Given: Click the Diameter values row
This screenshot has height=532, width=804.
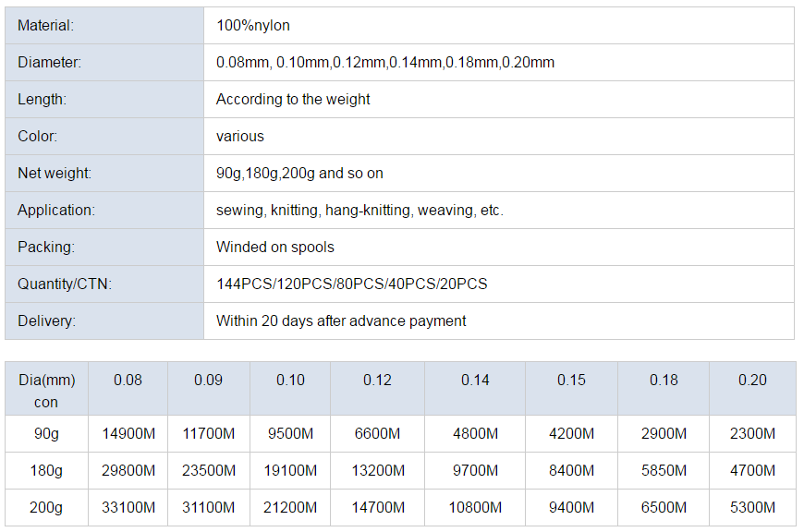Looking at the screenshot, I should point(499,62).
